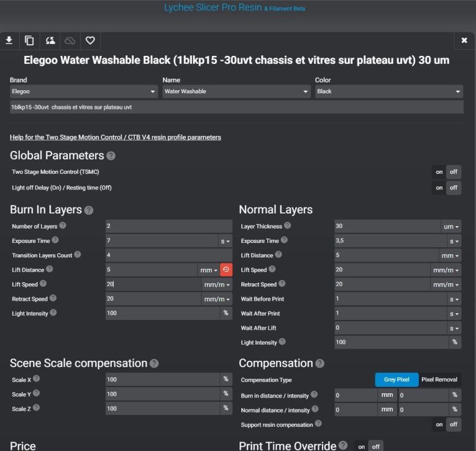Turn on Light off Delay option
Viewport: 476px width, 451px height.
pyautogui.click(x=439, y=188)
